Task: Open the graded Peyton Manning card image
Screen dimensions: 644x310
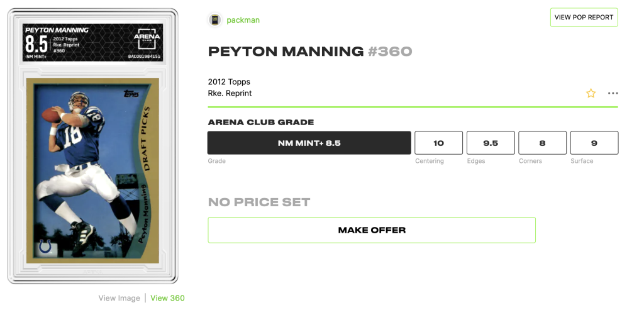Action: pos(92,146)
